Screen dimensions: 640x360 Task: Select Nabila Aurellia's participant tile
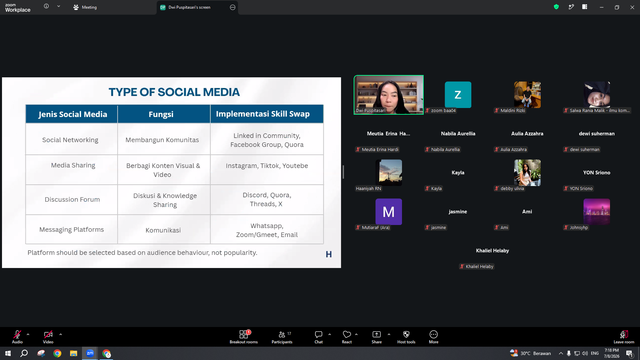pos(458,134)
